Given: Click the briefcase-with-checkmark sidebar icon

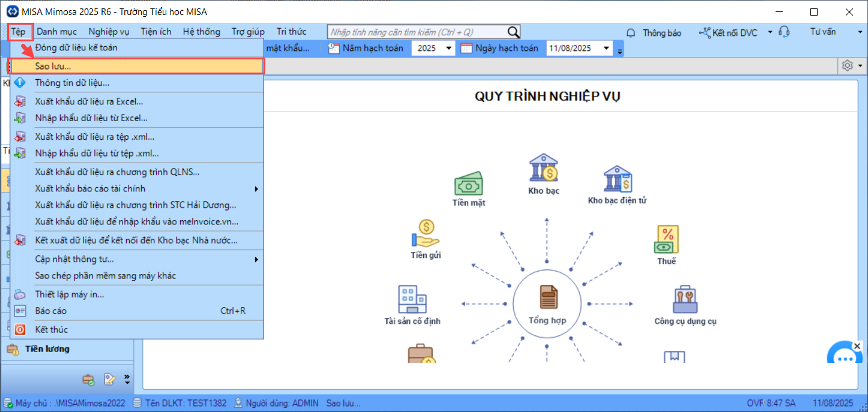Looking at the screenshot, I should pos(88,379).
